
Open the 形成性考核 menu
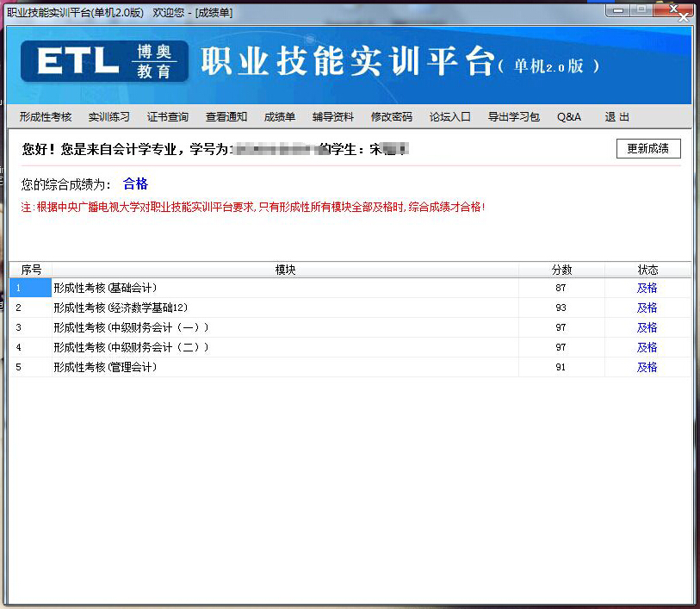click(x=46, y=117)
